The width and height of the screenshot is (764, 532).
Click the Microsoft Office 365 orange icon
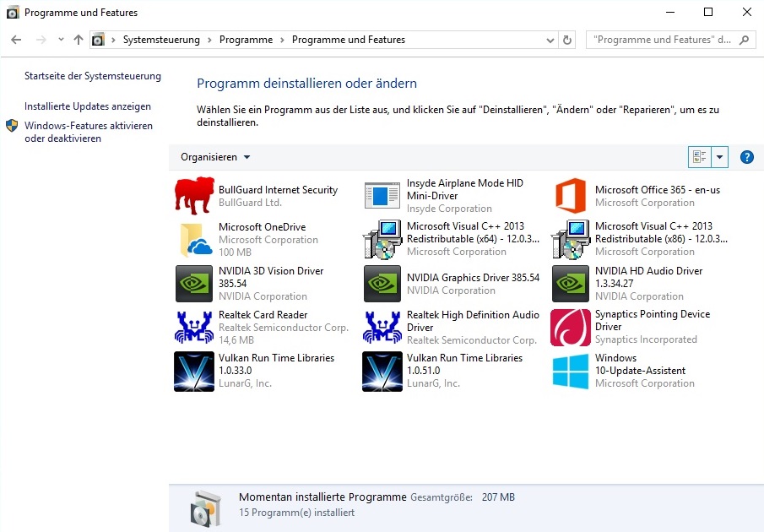[571, 196]
